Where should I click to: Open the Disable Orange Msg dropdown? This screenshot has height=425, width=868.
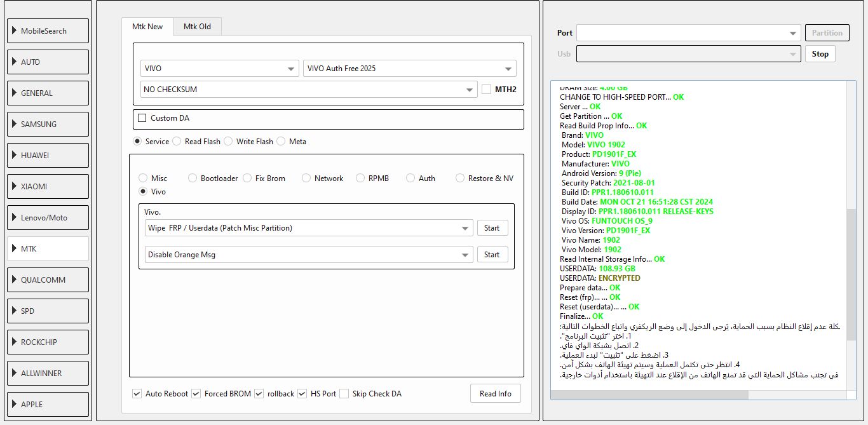309,255
